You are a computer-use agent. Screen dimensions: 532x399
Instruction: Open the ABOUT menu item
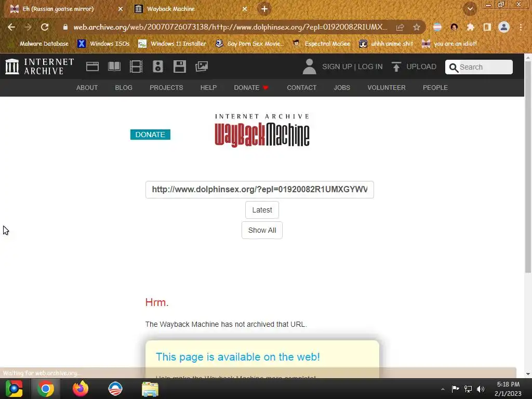[87, 87]
